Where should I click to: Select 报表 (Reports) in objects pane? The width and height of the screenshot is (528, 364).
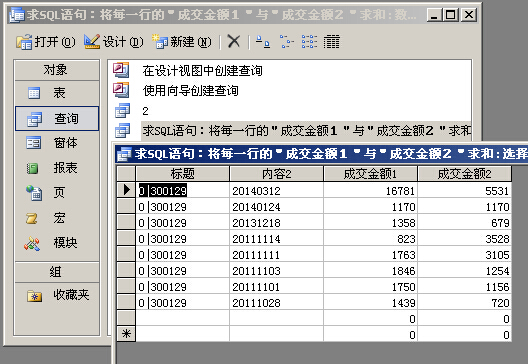pos(57,168)
